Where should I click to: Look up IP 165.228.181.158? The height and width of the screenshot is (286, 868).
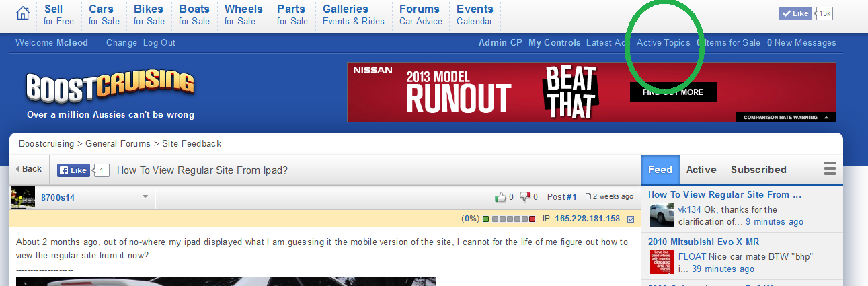pyautogui.click(x=588, y=219)
